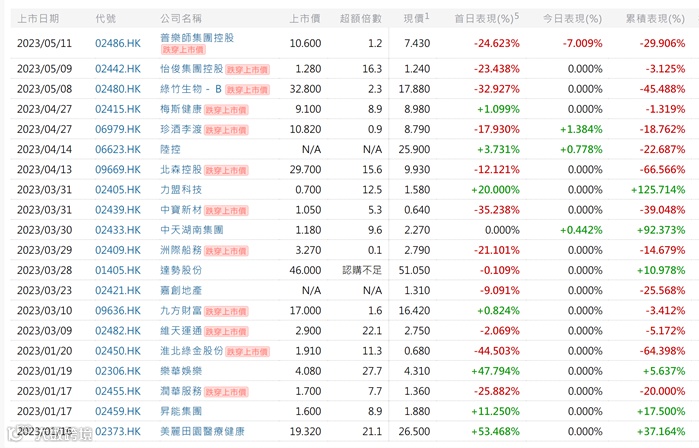Click company name 維天運通
This screenshot has height=448, width=699.
click(181, 331)
